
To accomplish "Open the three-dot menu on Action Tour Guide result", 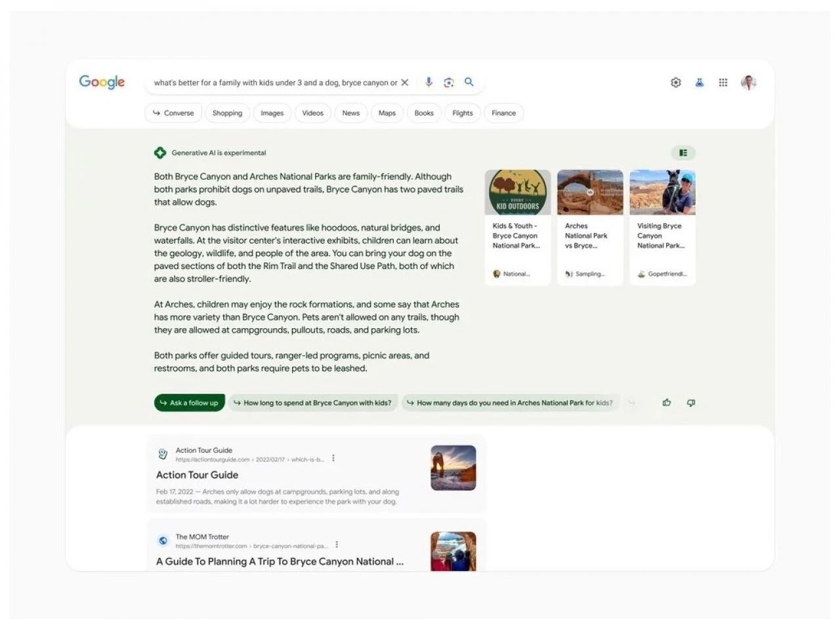I will (x=333, y=458).
